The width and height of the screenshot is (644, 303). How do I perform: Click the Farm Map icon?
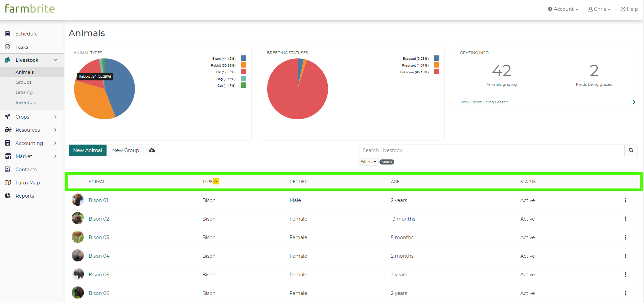pos(8,182)
